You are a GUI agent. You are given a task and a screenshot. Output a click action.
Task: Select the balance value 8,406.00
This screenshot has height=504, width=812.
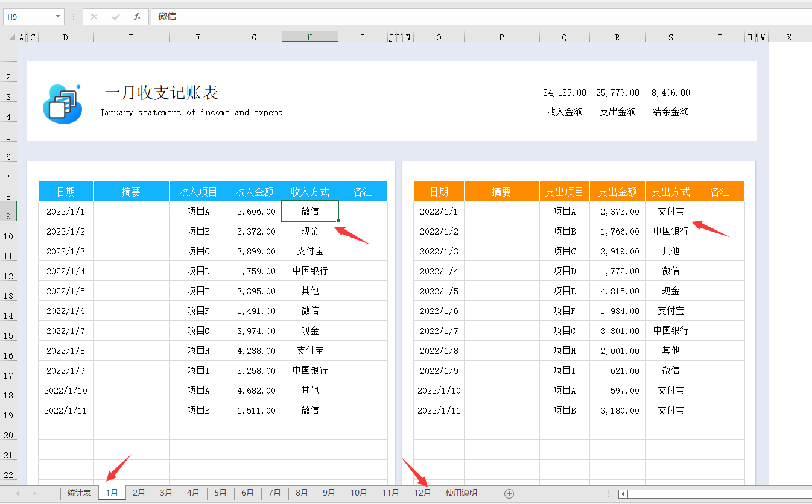pos(671,93)
